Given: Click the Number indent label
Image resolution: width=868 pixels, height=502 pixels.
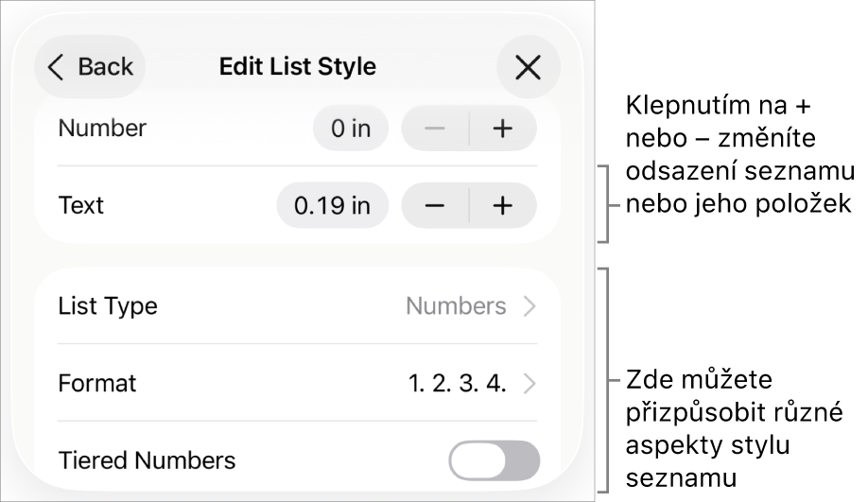Looking at the screenshot, I should tap(102, 129).
